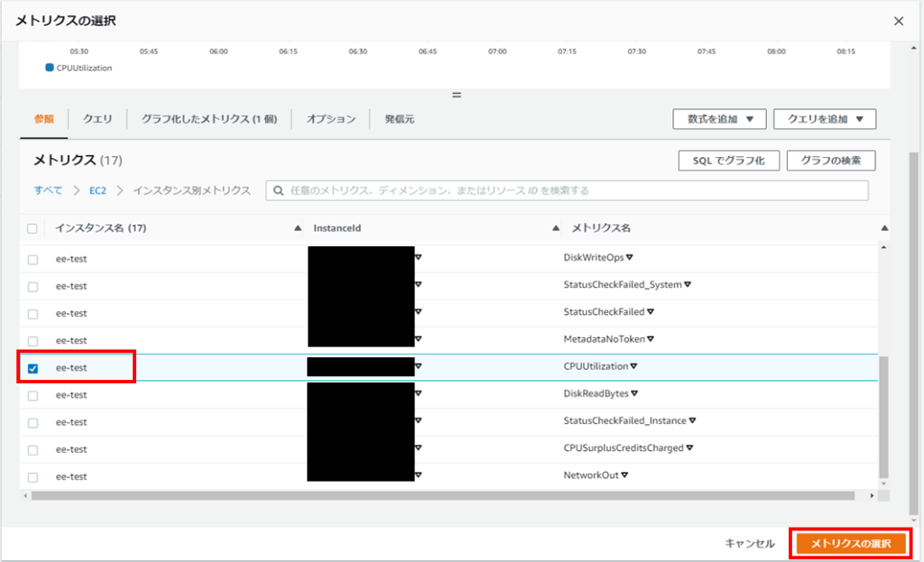Open MetadataNoToken metric dropdown arrow
924x562 pixels.
click(651, 338)
